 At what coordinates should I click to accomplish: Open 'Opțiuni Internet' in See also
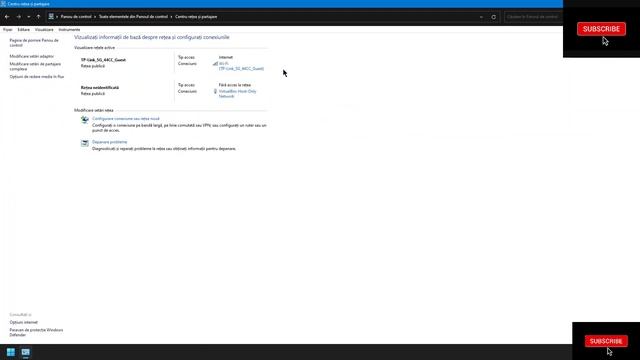(x=23, y=322)
